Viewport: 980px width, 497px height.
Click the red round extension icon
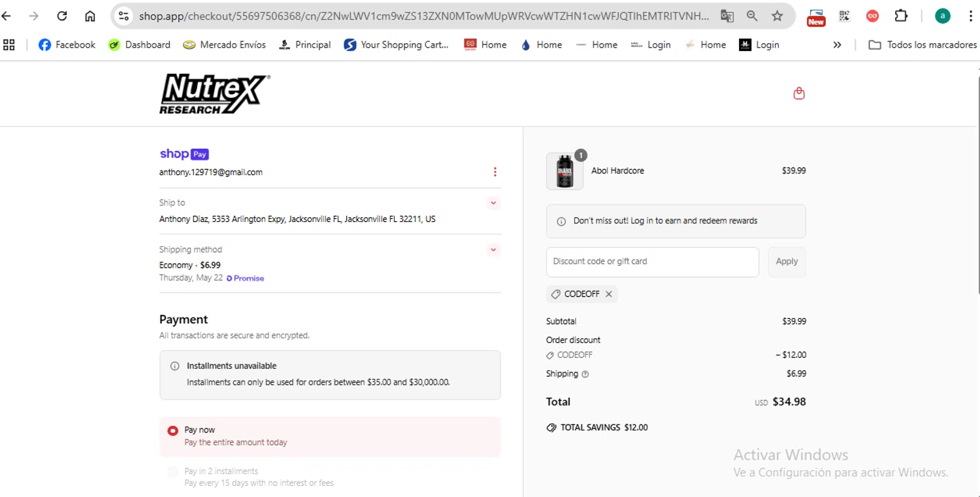click(872, 16)
